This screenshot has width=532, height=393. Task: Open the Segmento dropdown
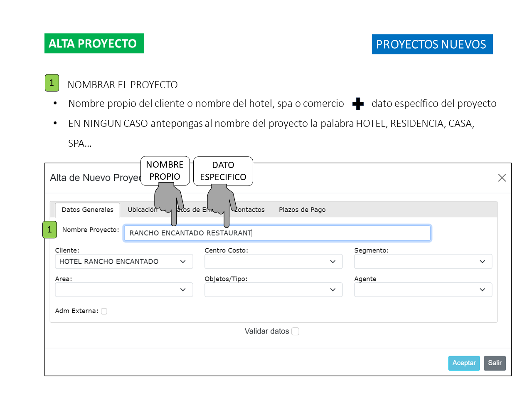click(423, 262)
